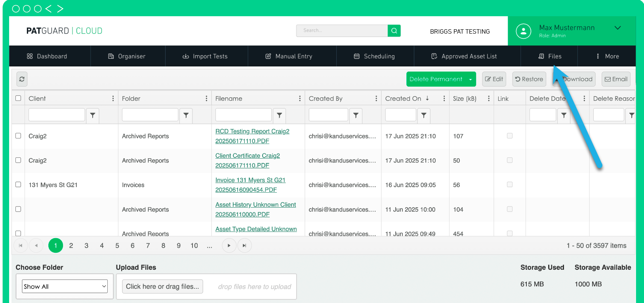Open the Scheduling menu item
The image size is (644, 303).
375,56
